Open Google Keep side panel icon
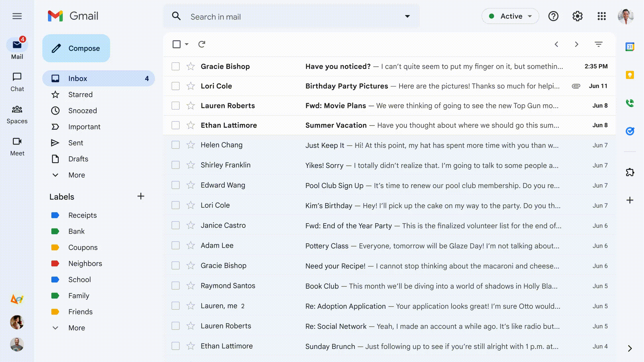Screen dimensions: 644x362 630,75
